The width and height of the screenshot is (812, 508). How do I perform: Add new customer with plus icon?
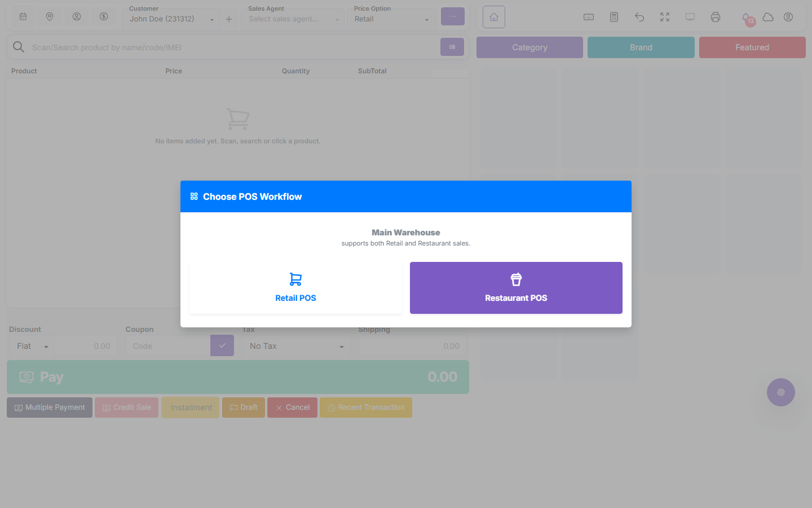[x=229, y=19]
